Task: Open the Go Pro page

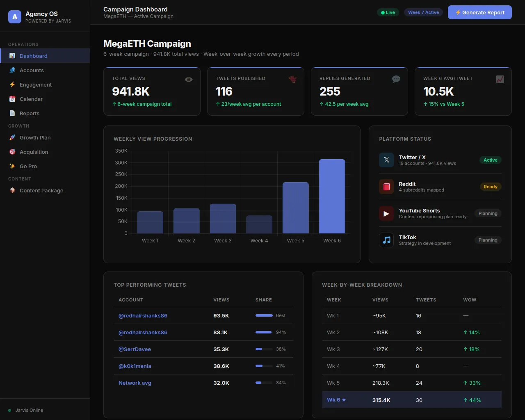Action: [45, 166]
